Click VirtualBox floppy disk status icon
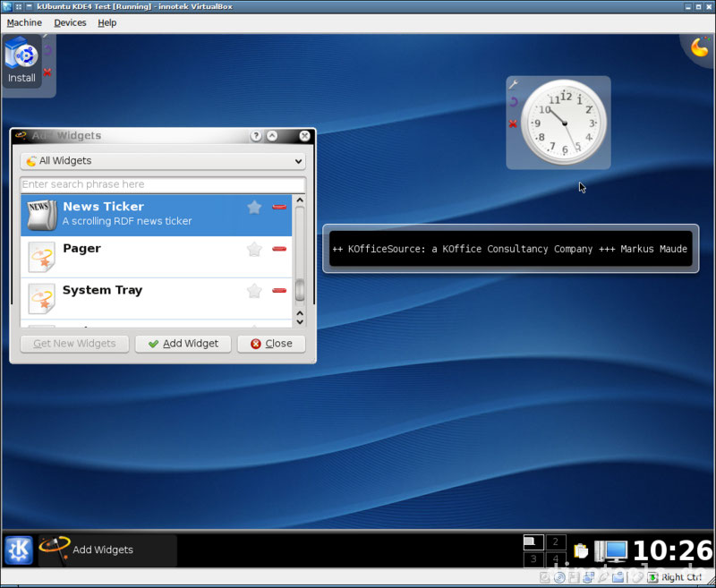Viewport: 716px width, 588px height. point(574,577)
